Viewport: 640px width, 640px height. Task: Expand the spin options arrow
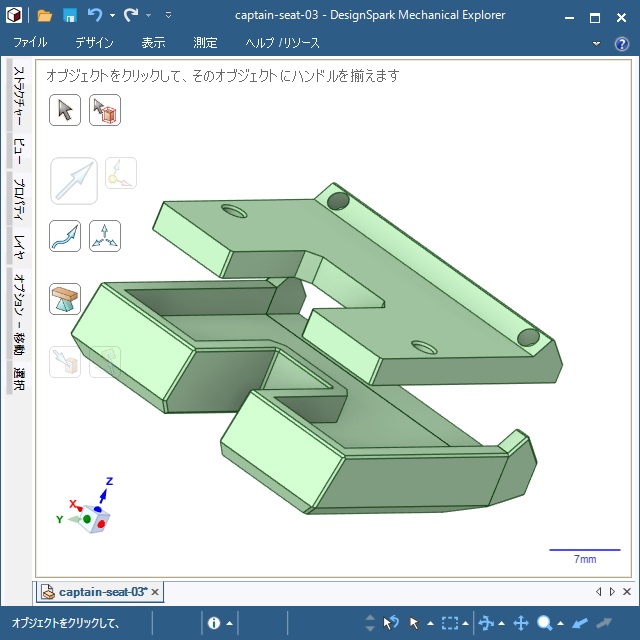click(502, 623)
